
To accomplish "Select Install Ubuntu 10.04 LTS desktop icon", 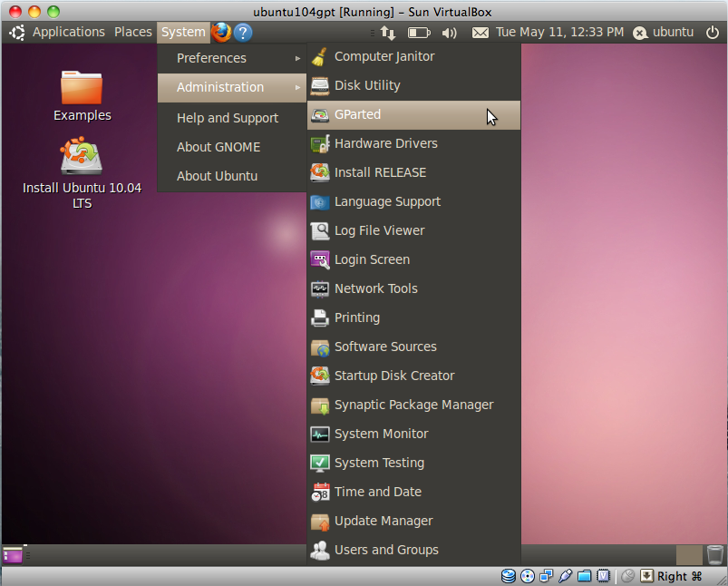I will point(82,173).
